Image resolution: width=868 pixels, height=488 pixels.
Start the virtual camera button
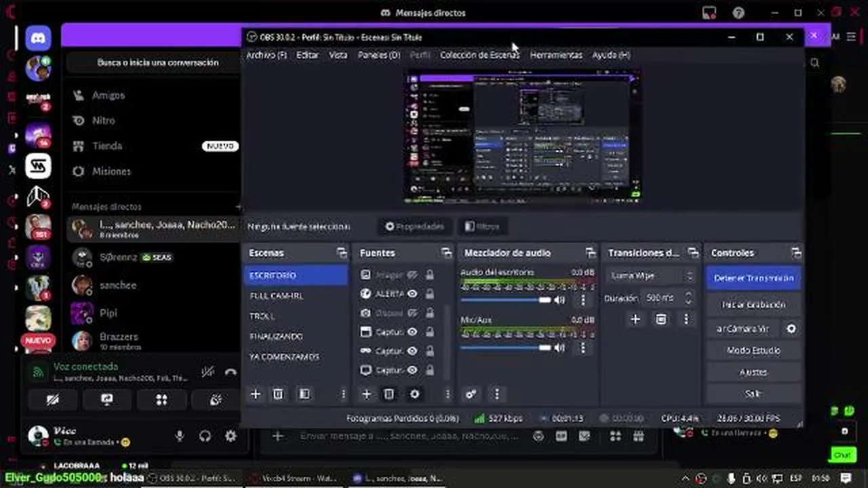tap(743, 329)
